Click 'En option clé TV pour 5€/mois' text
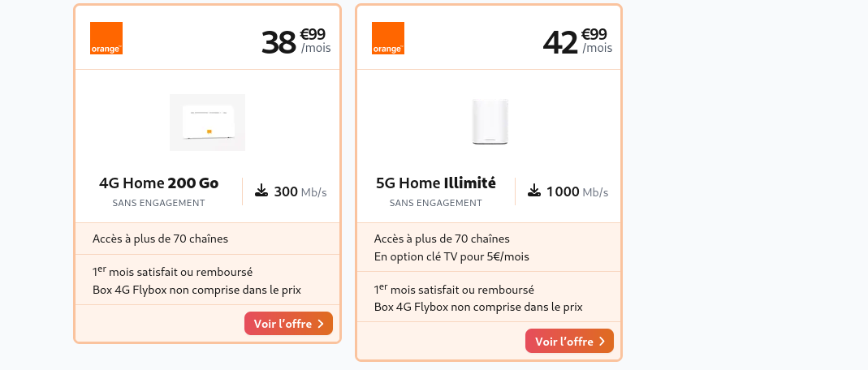The height and width of the screenshot is (370, 868). click(x=451, y=257)
